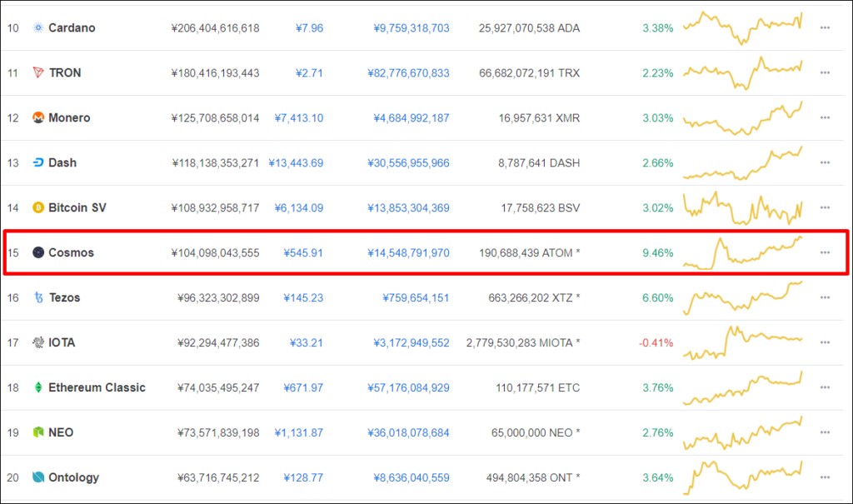Click Cardano's price ¥7.96
This screenshot has height=504, width=853.
(310, 27)
